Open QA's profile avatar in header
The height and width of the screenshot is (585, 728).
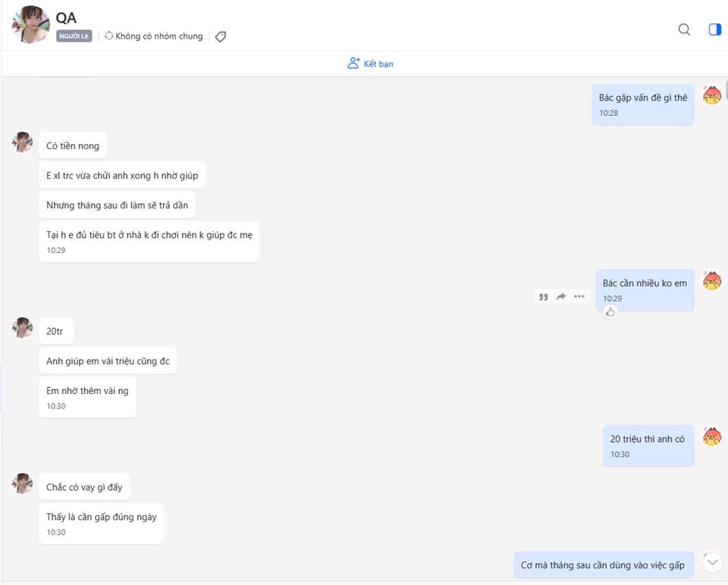tap(30, 24)
